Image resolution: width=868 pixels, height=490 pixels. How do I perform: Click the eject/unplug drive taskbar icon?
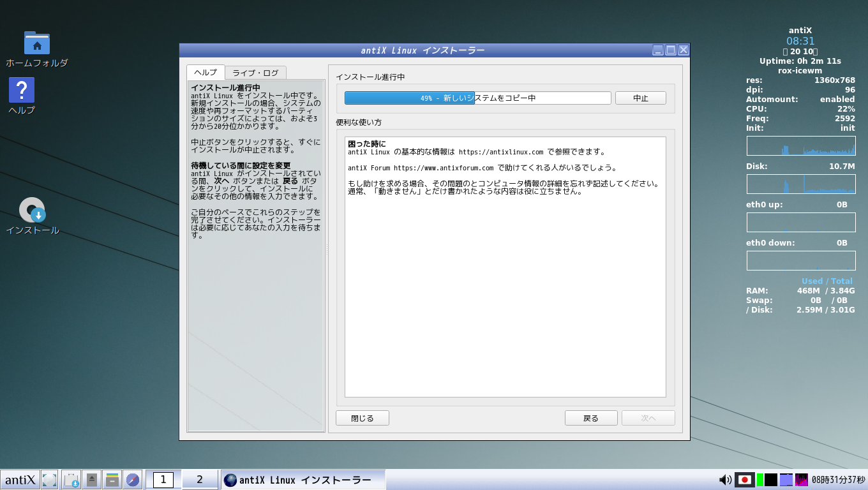[92, 480]
